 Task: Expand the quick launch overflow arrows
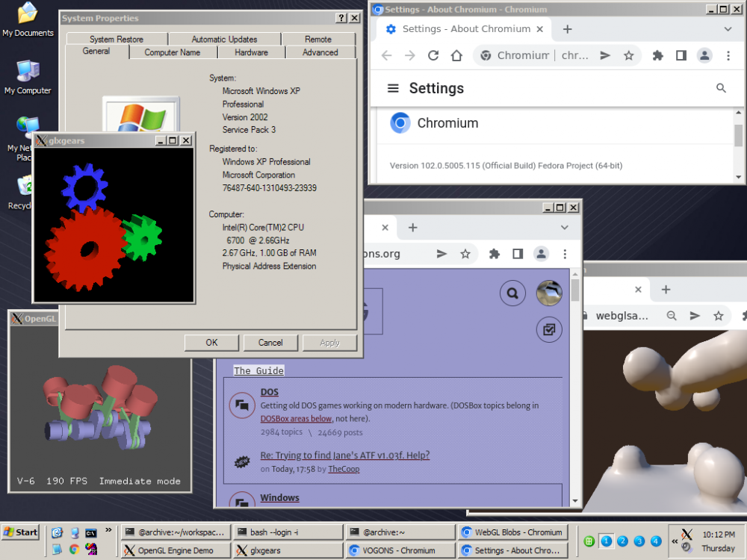[108, 531]
